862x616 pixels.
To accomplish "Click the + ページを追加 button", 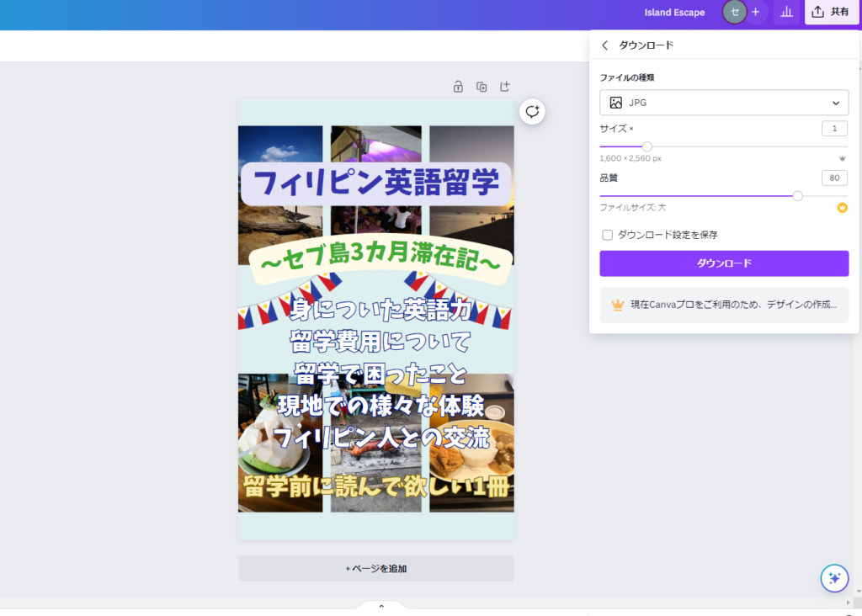I will pyautogui.click(x=375, y=569).
